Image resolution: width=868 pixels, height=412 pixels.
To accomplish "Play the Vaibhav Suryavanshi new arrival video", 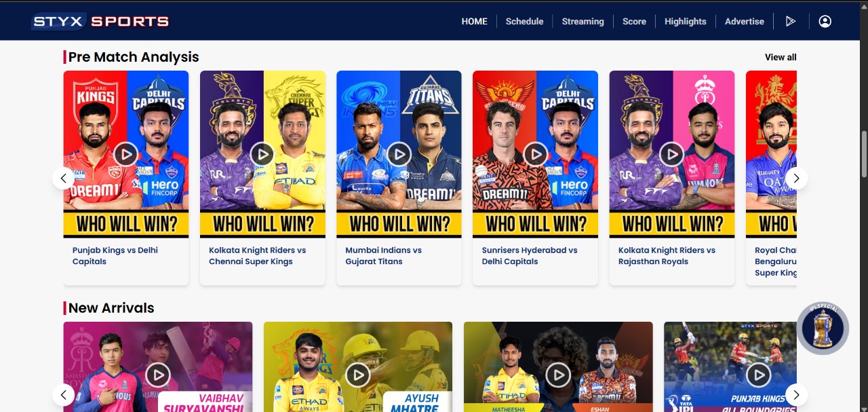I will pyautogui.click(x=158, y=374).
